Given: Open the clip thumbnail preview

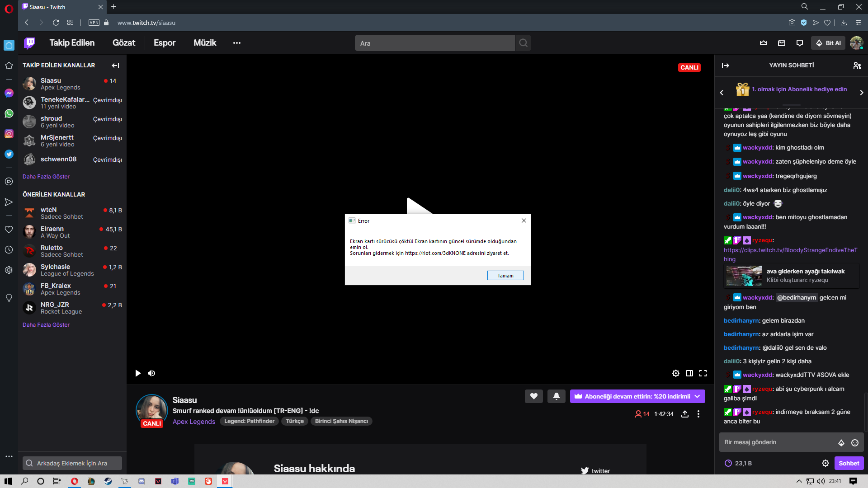Looking at the screenshot, I should click(x=744, y=276).
